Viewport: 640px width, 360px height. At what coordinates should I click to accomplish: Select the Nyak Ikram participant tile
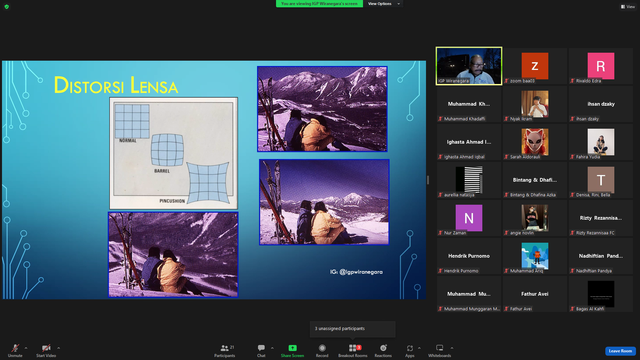pyautogui.click(x=535, y=104)
